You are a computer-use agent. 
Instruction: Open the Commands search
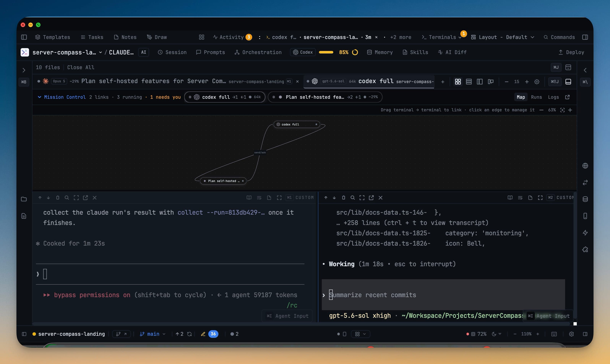[559, 37]
